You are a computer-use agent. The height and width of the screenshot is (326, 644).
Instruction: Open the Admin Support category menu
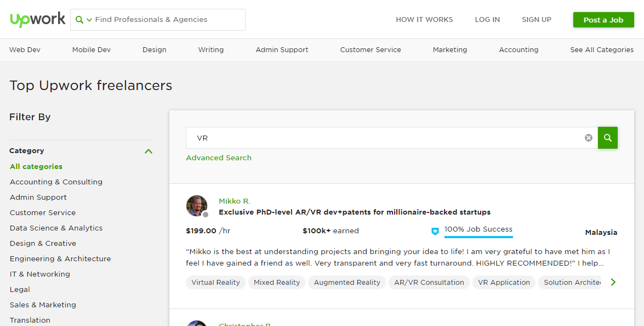click(x=282, y=50)
